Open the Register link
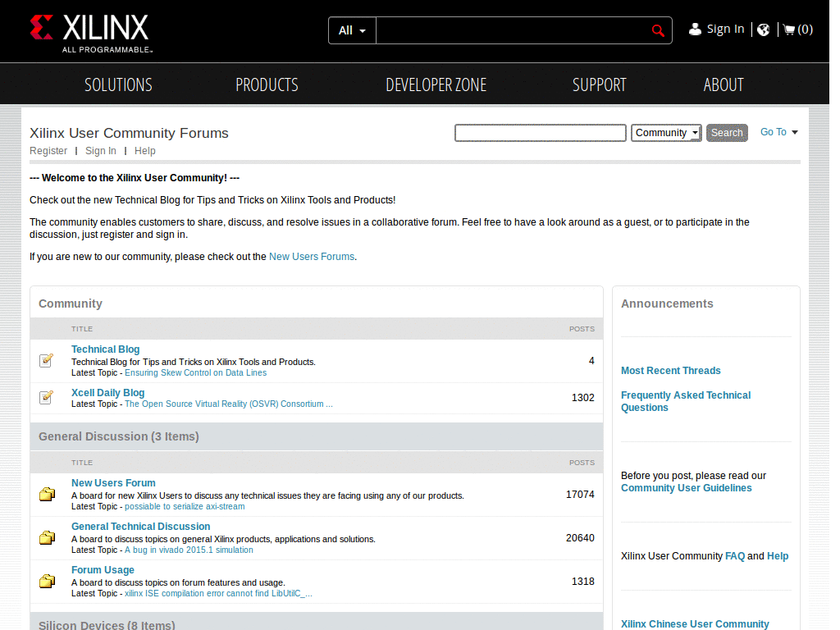Viewport: 840px width, 630px height. click(48, 151)
